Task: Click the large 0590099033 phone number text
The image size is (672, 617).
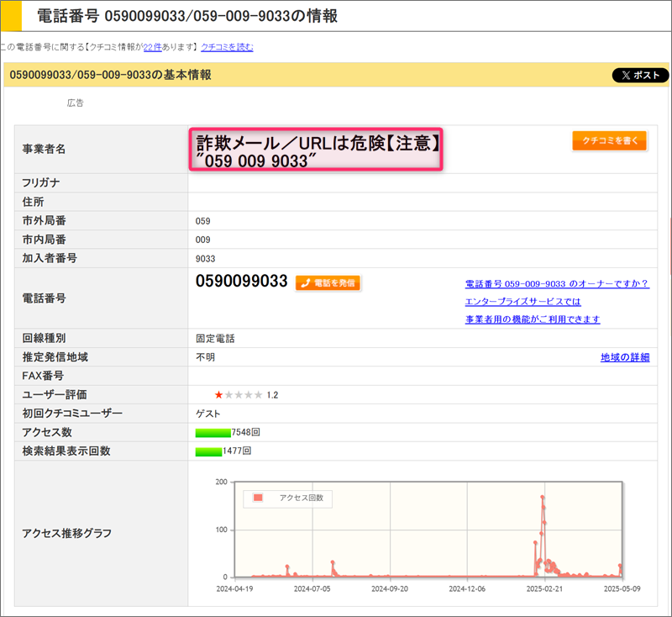Action: click(241, 282)
